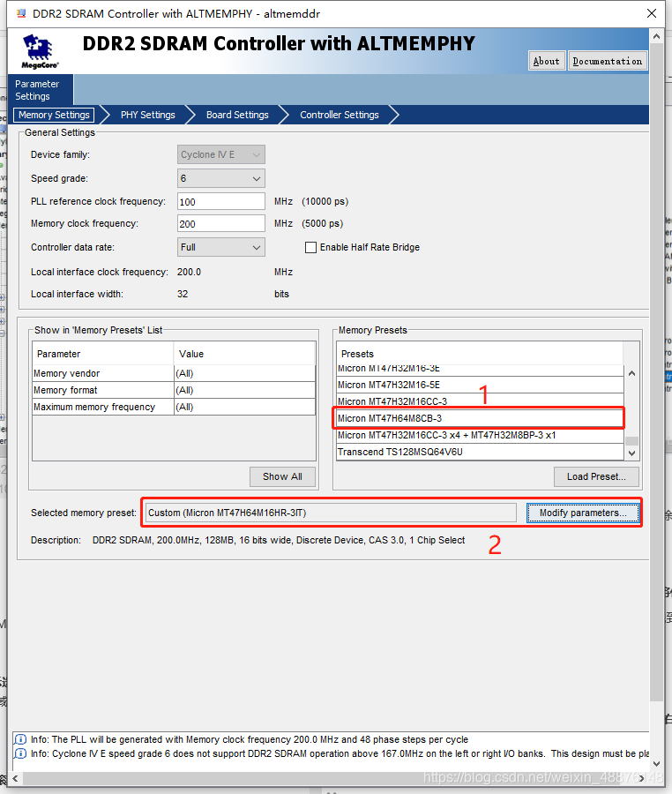
Task: Click the Load Preset... button
Action: [596, 476]
